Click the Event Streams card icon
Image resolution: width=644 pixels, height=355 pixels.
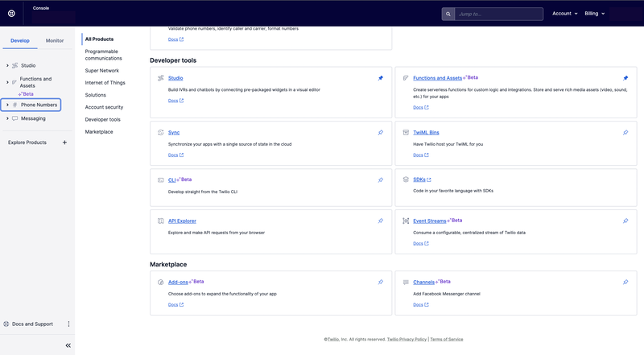click(406, 221)
